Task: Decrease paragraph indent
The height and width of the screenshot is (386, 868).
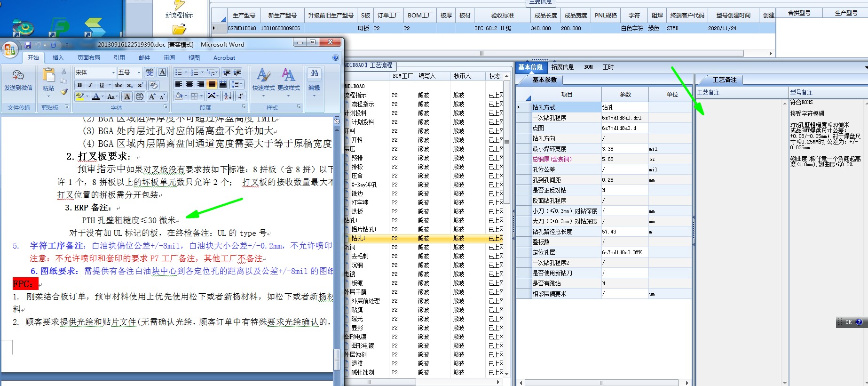Action: click(x=227, y=72)
